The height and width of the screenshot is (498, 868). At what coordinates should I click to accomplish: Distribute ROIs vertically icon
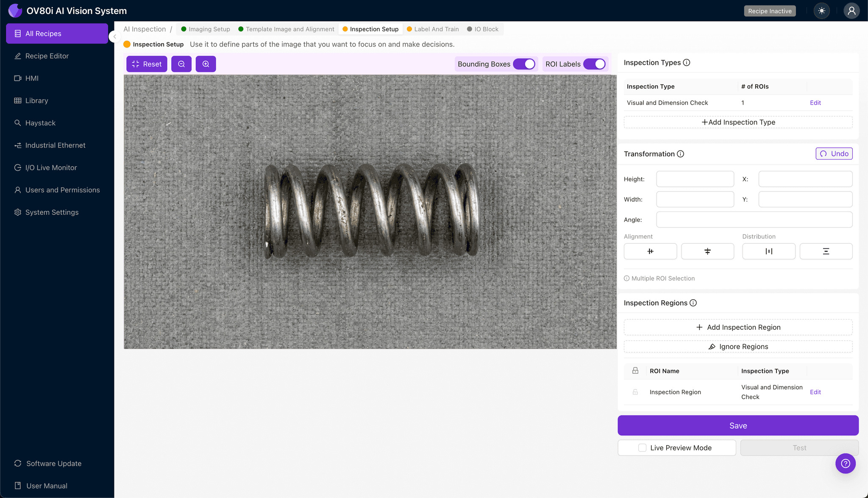point(826,251)
